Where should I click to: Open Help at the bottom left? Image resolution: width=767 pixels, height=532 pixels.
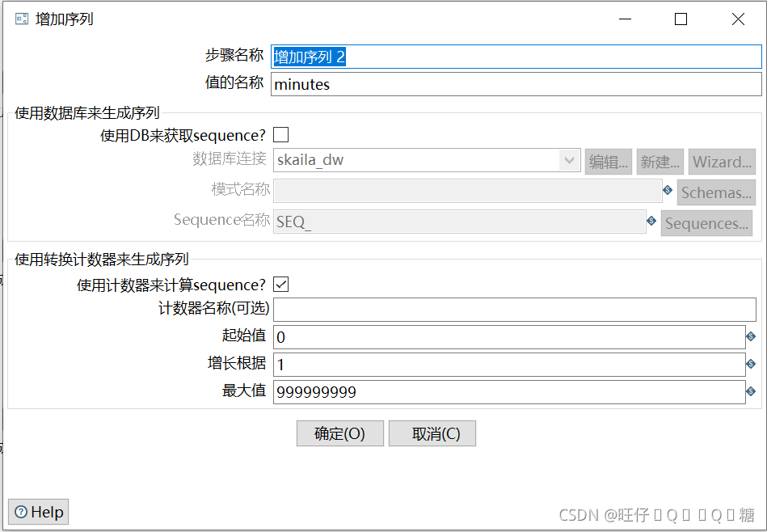pyautogui.click(x=38, y=512)
